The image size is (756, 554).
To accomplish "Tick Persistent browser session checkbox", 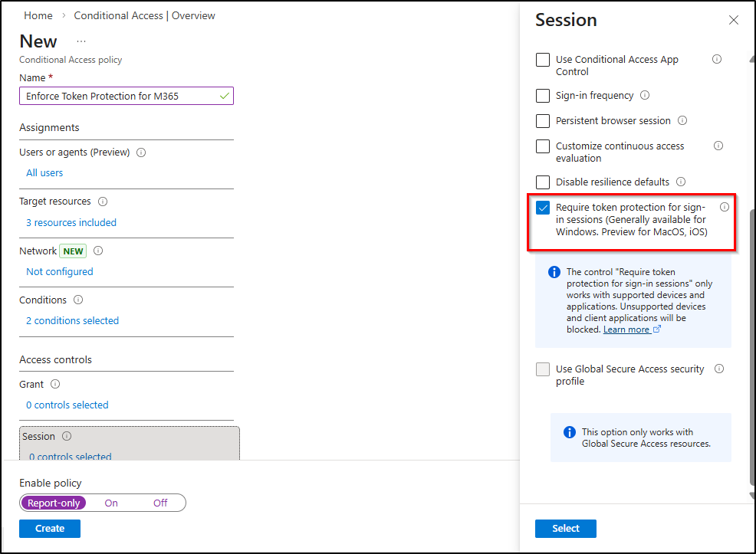I will pyautogui.click(x=543, y=121).
